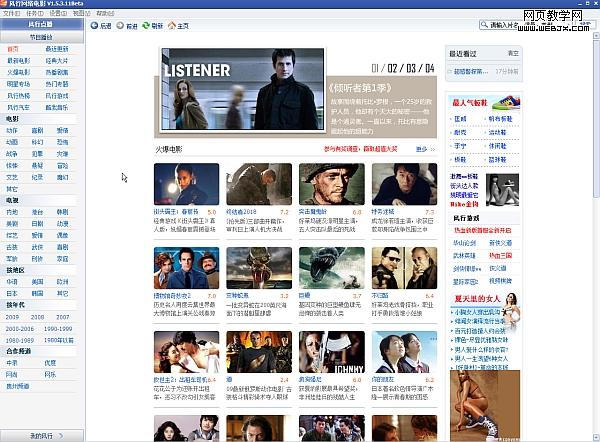Collapse the 节目频道 section header
Viewport: 600px width, 442px height.
pos(42,35)
